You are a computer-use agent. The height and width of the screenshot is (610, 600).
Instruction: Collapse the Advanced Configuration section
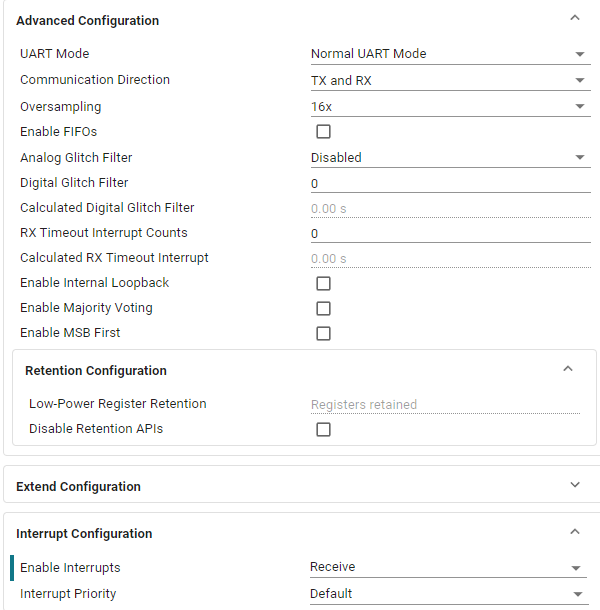click(x=574, y=18)
